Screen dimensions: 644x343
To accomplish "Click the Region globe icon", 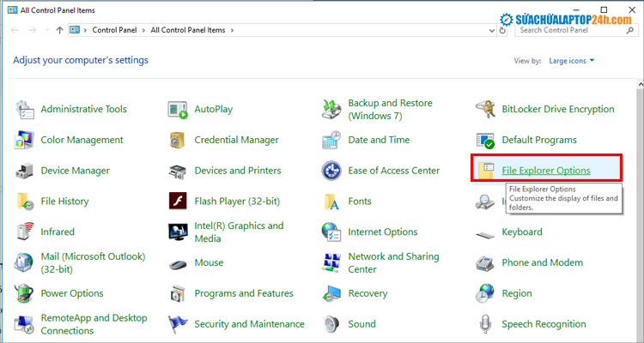I will click(485, 293).
